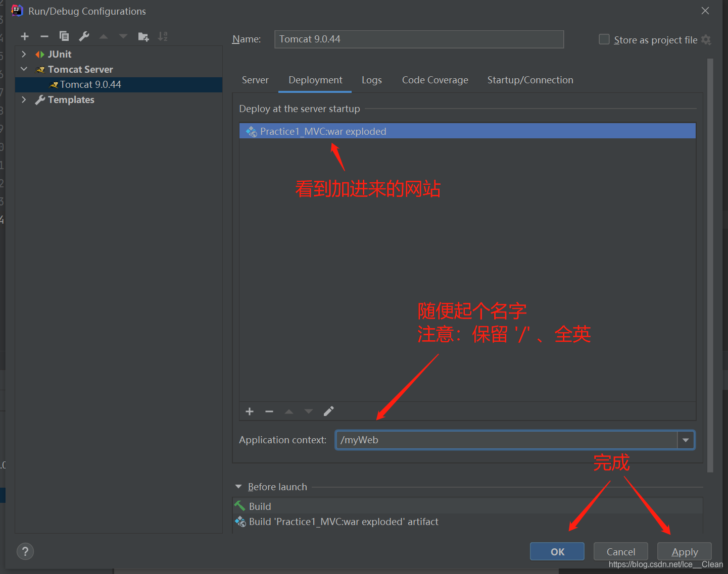Apply the configuration changes
Screen dimensions: 728x574
pos(684,551)
